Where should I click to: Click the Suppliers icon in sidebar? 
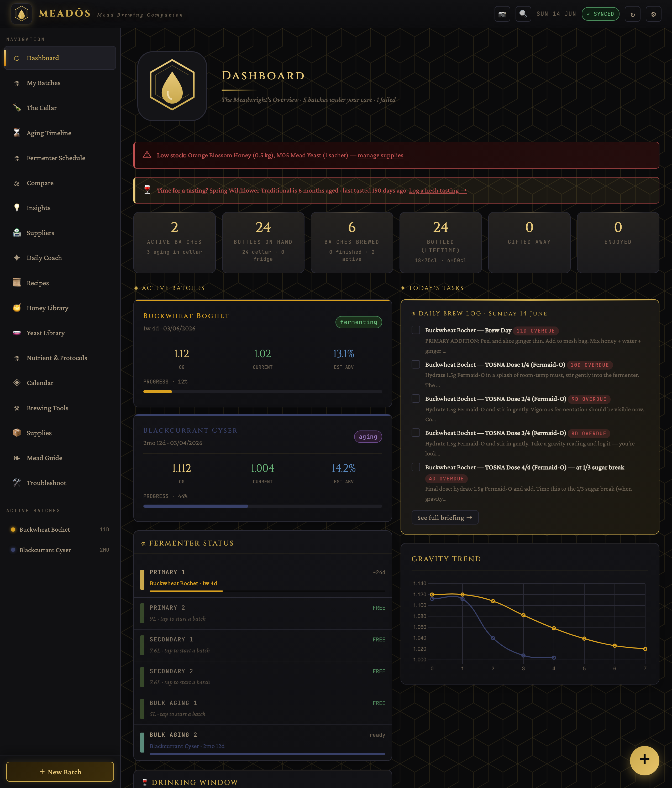pyautogui.click(x=17, y=233)
